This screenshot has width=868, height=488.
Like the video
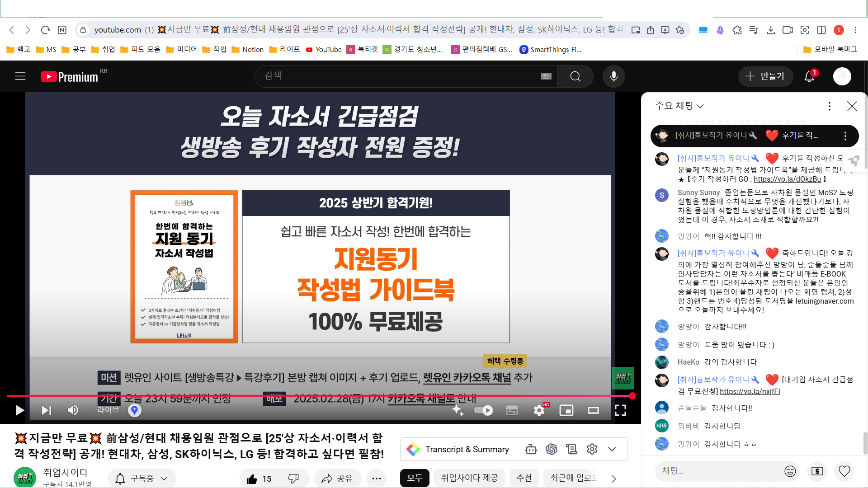tap(259, 479)
